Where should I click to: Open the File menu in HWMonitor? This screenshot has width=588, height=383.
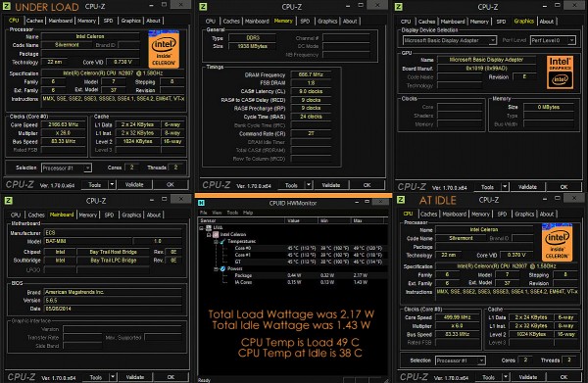pos(203,213)
